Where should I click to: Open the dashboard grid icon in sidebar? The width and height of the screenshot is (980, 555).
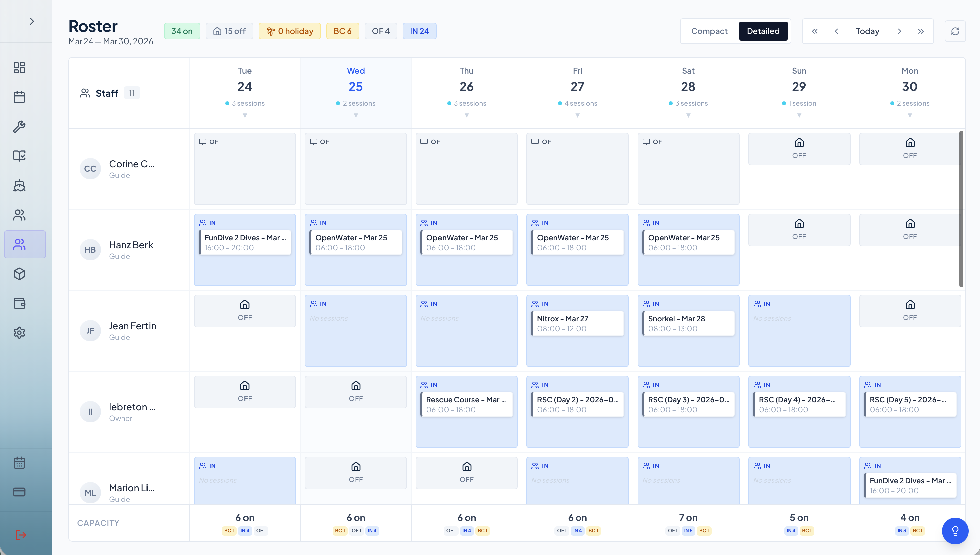(x=19, y=68)
